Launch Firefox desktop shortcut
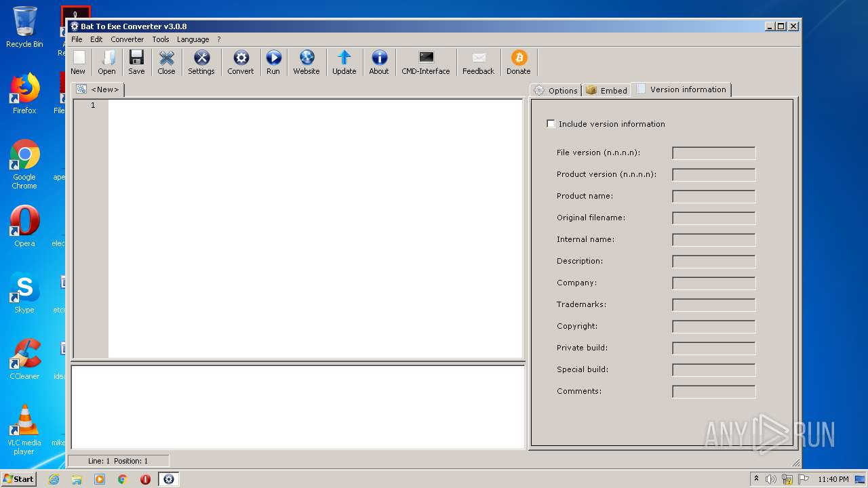 (x=24, y=94)
